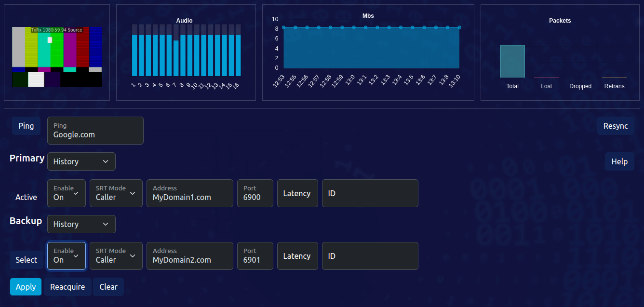Click the color bars video preview thumbnail
This screenshot has height=307, width=644.
57,57
